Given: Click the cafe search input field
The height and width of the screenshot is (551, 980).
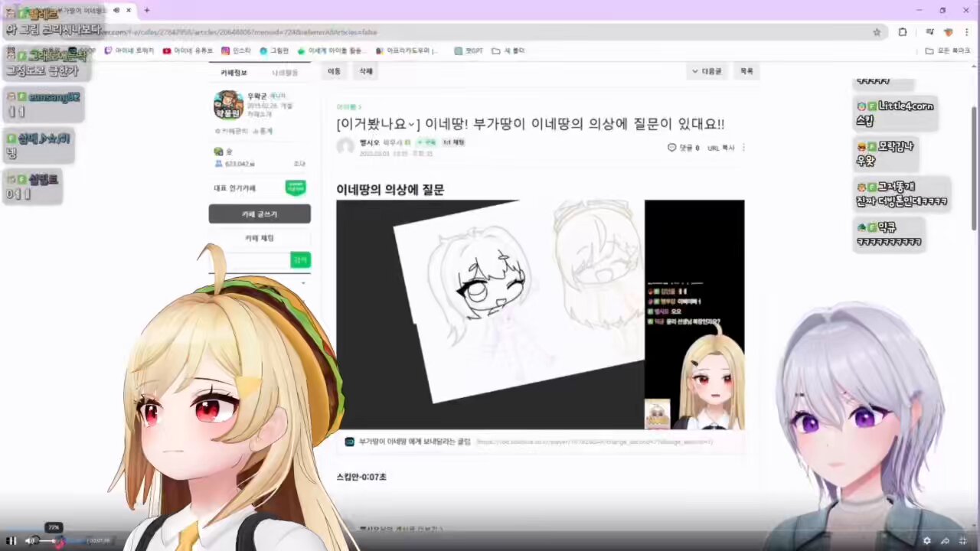Looking at the screenshot, I should tap(250, 260).
